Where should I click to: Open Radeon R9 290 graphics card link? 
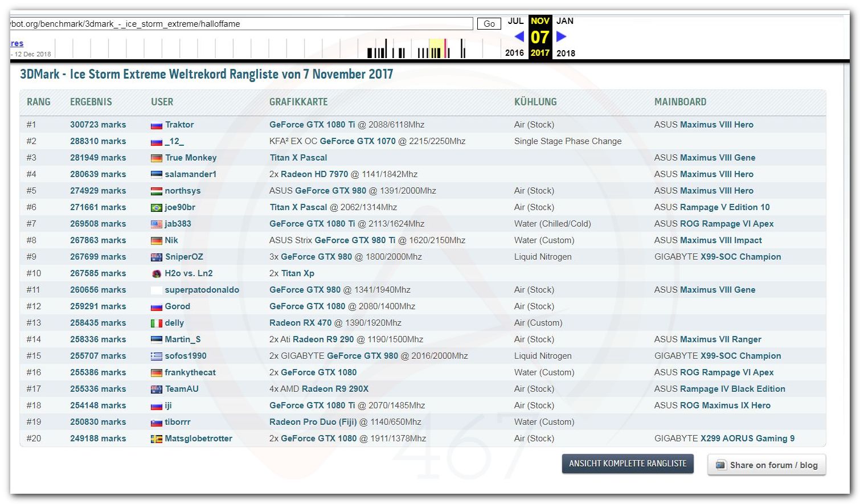323,339
